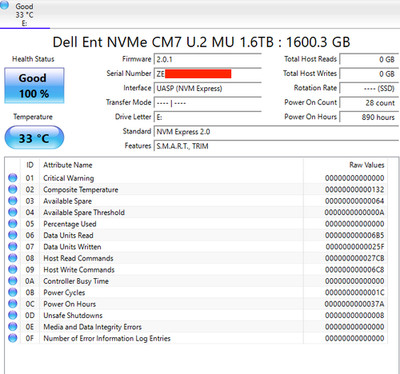Click the Interface field UASP (NVM Express)
Screen dimensions: 400x374
[x=207, y=88]
